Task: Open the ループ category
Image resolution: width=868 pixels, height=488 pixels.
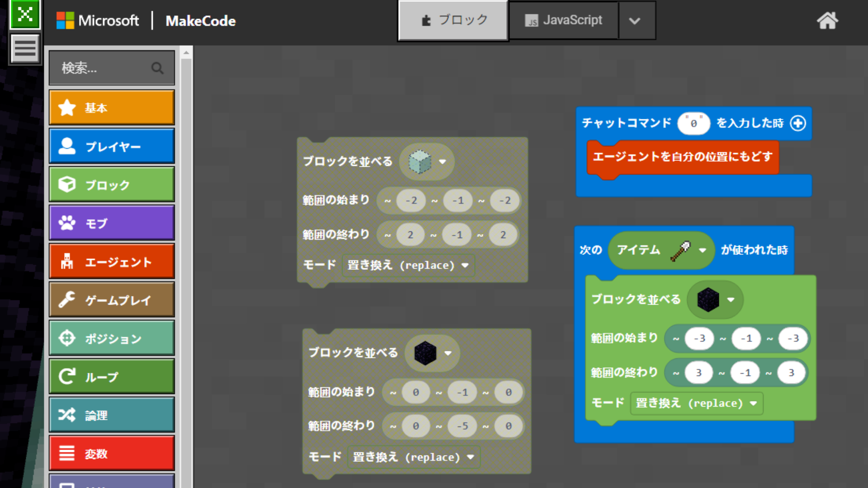Action: (x=112, y=376)
